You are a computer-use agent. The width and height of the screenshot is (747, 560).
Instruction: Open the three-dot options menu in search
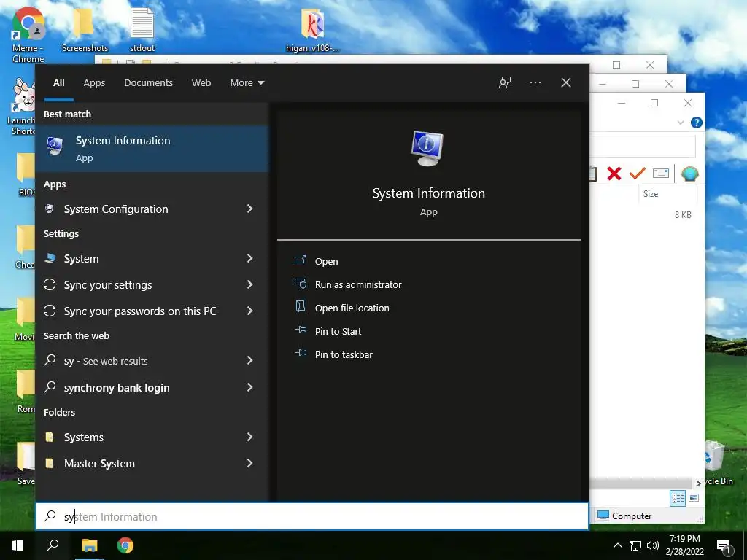tap(535, 82)
